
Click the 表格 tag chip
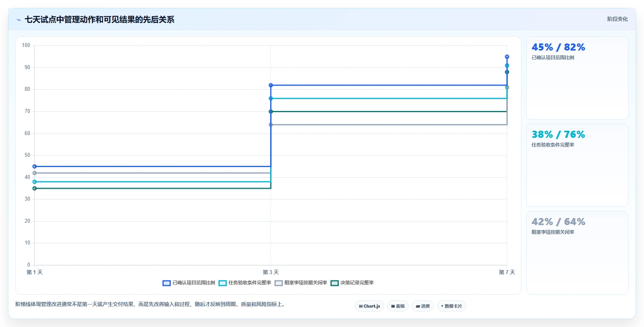pyautogui.click(x=398, y=306)
